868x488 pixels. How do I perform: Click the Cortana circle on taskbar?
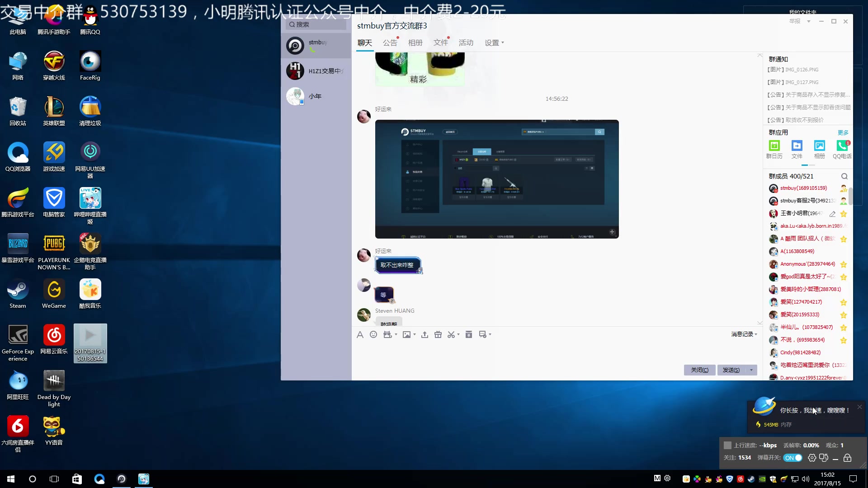tap(33, 479)
